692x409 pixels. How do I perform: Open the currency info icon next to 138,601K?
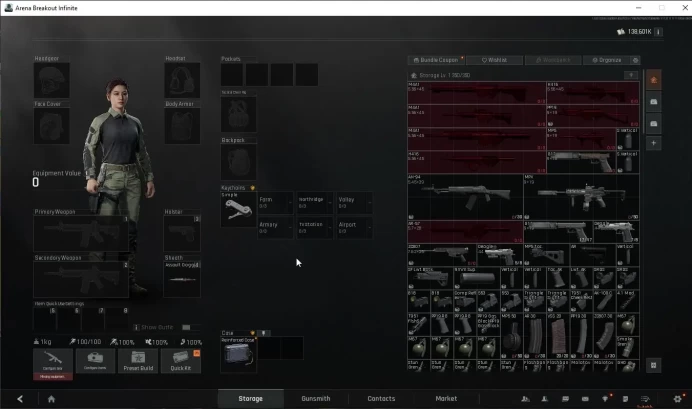click(x=658, y=32)
